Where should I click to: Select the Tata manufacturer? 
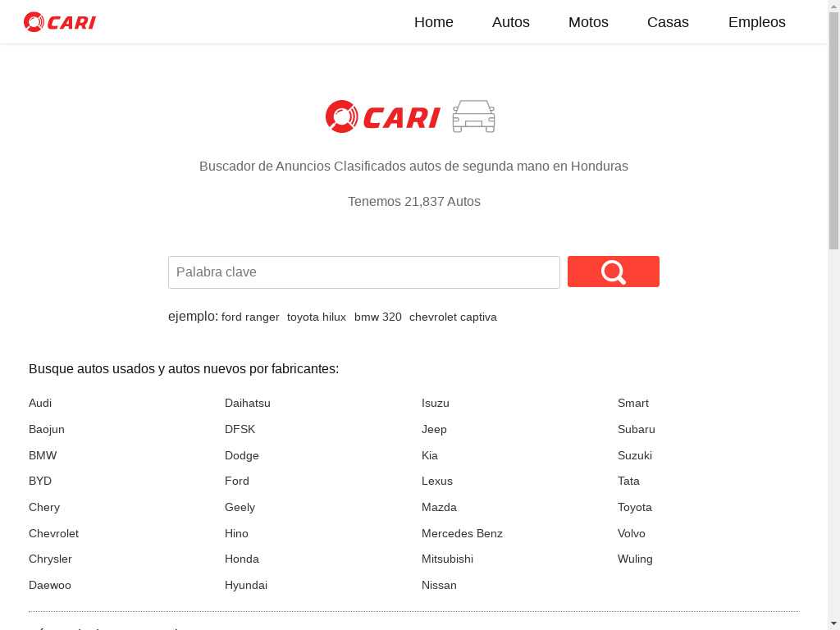628,481
